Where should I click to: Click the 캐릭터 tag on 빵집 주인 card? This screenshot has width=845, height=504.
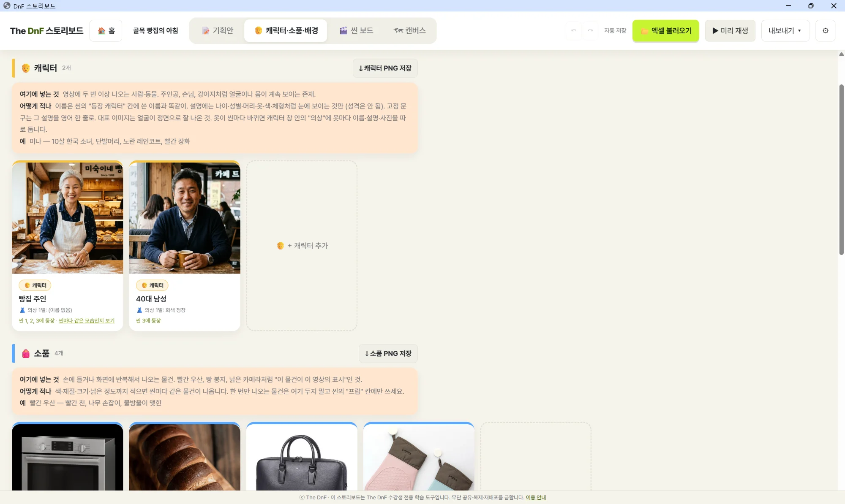point(35,285)
